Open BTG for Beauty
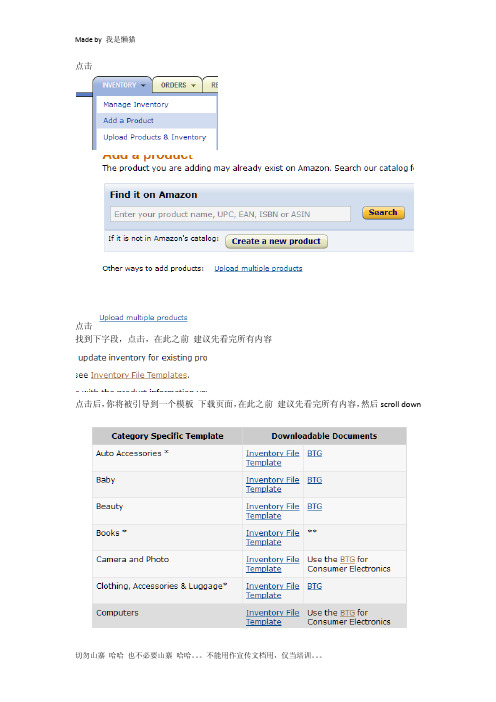The image size is (496, 702). (315, 506)
